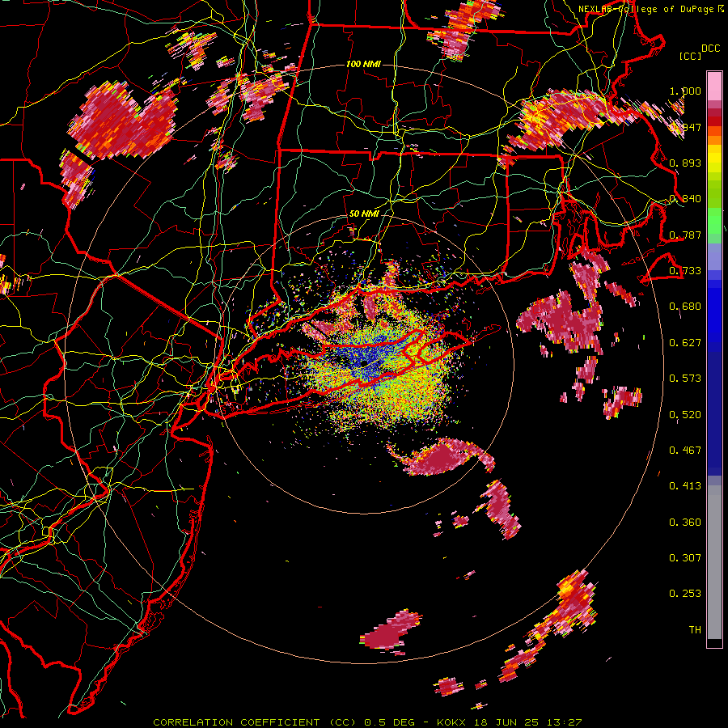Select the 0.413 scale value
This screenshot has height=728, width=728.
tap(685, 486)
